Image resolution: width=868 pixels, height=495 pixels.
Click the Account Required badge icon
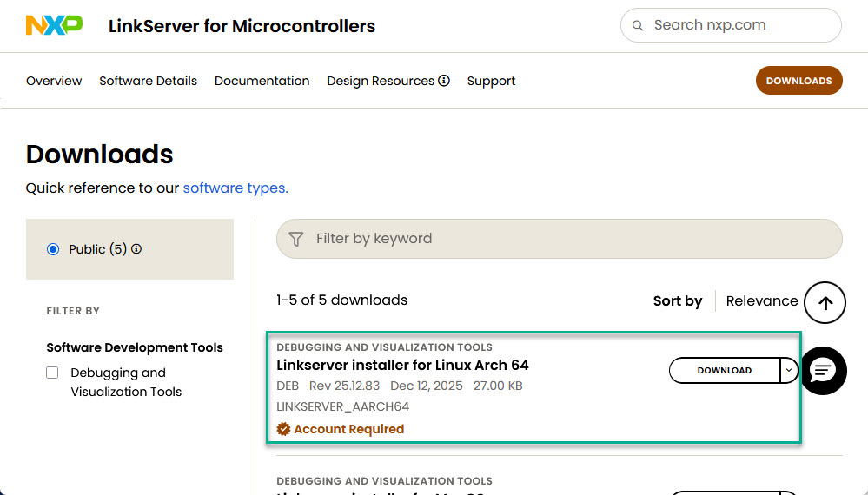pos(283,429)
